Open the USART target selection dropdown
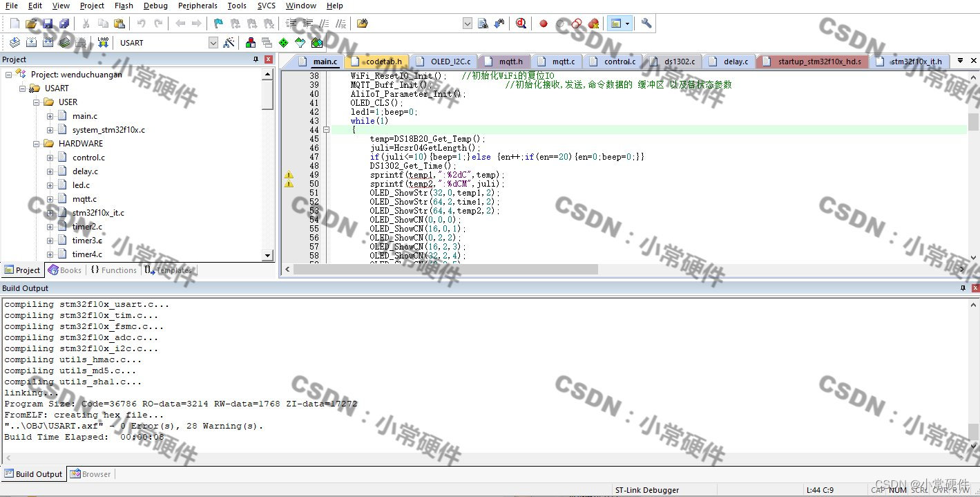The image size is (980, 497). [x=213, y=42]
